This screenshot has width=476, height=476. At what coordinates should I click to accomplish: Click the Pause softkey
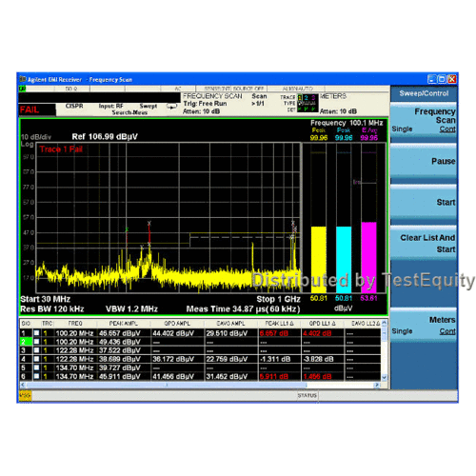click(x=424, y=161)
